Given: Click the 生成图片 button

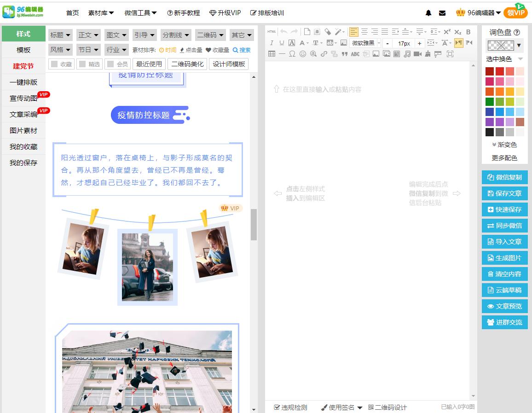Looking at the screenshot, I should tap(504, 257).
